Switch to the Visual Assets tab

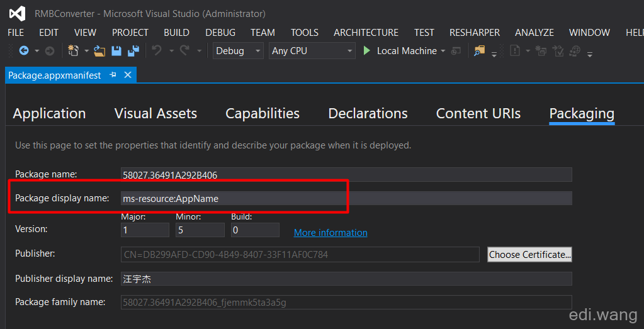[155, 113]
